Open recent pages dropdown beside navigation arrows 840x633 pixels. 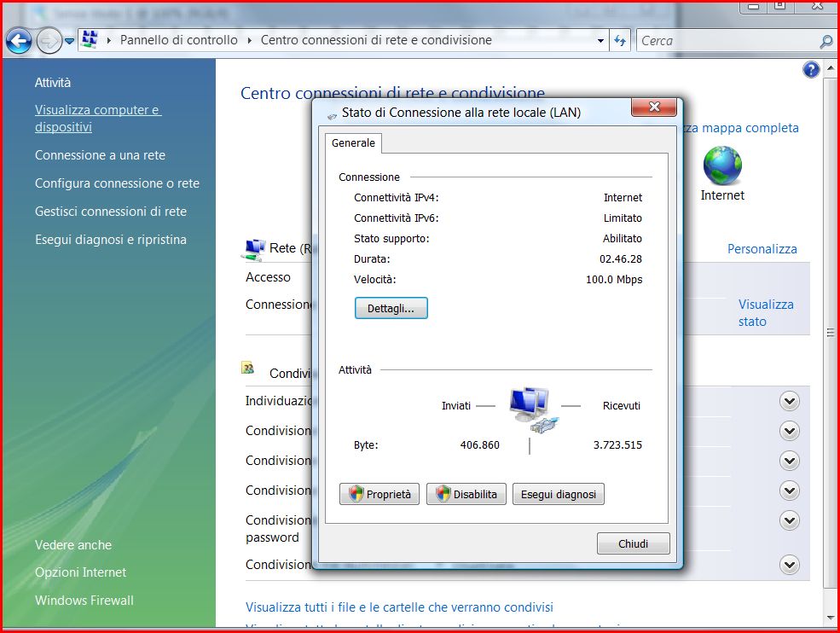pyautogui.click(x=69, y=41)
